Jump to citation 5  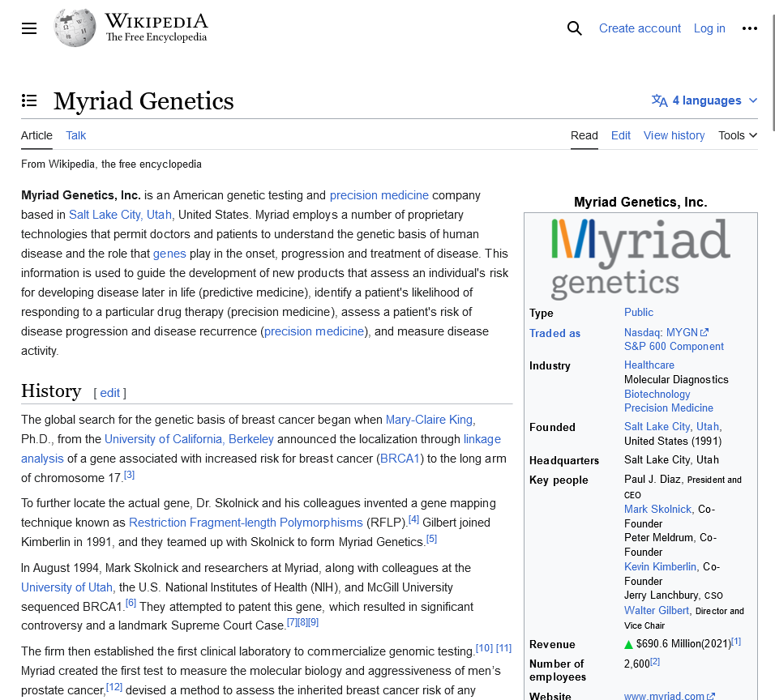(431, 539)
